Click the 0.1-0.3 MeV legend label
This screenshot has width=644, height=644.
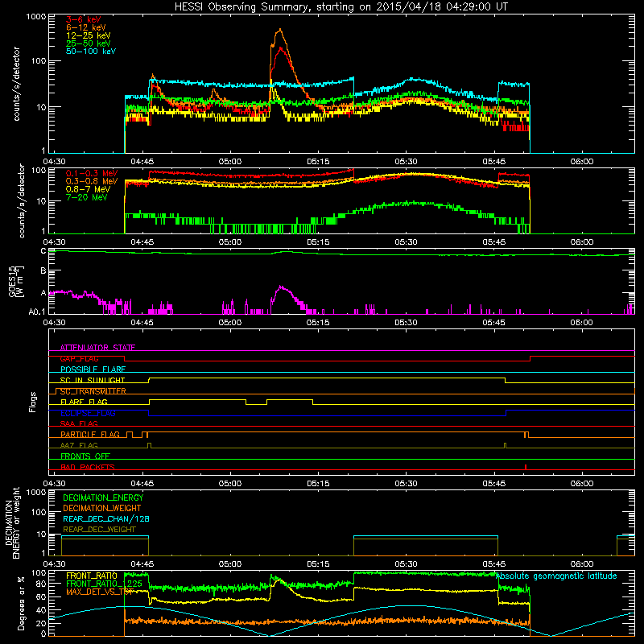point(92,173)
